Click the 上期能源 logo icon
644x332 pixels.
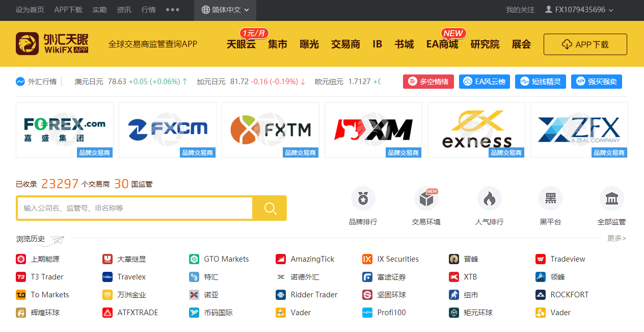tap(21, 259)
